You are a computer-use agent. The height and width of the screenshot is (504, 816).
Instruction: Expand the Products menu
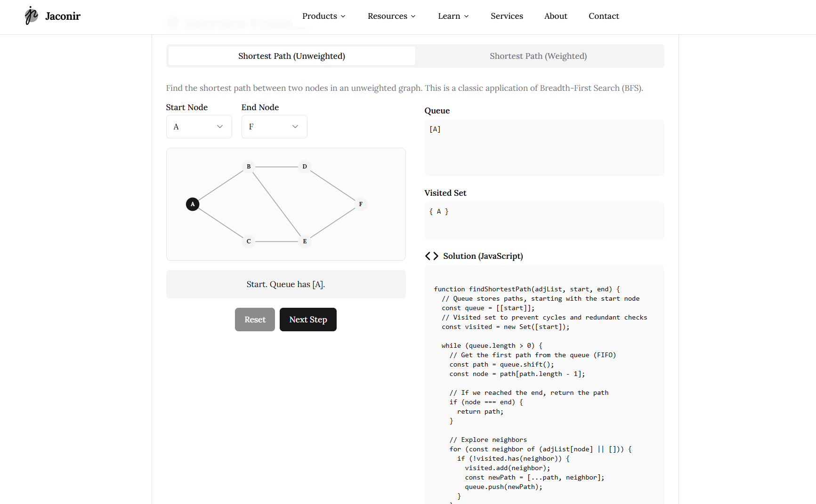323,16
